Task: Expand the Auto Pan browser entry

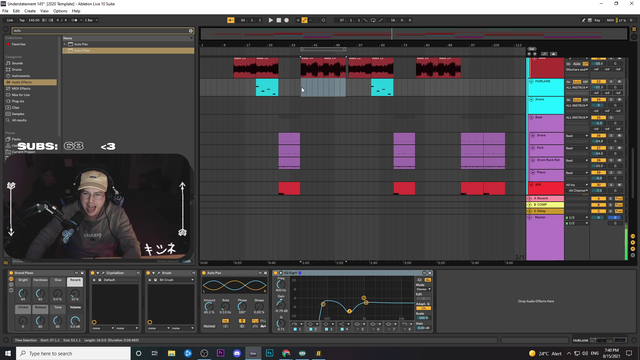Action: 64,44
